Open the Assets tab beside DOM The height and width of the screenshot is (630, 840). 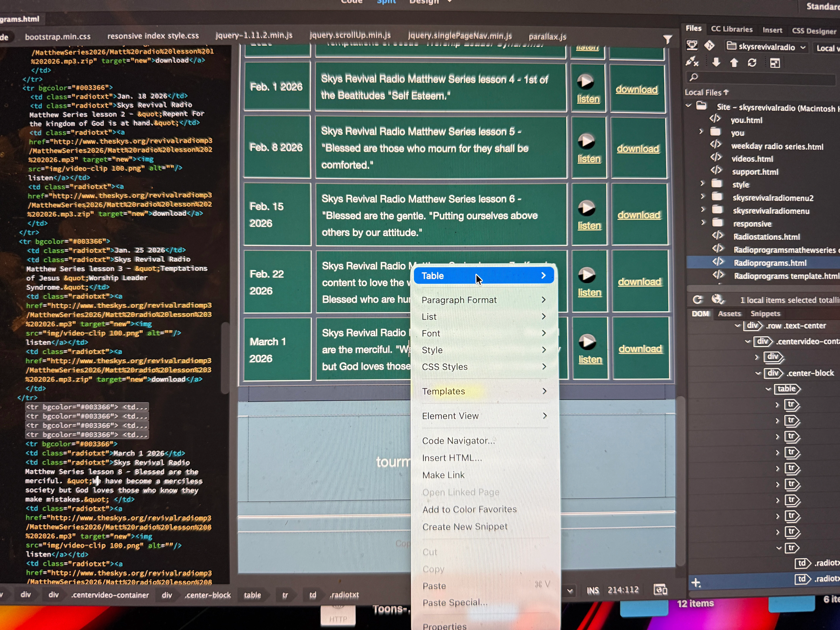click(x=729, y=314)
